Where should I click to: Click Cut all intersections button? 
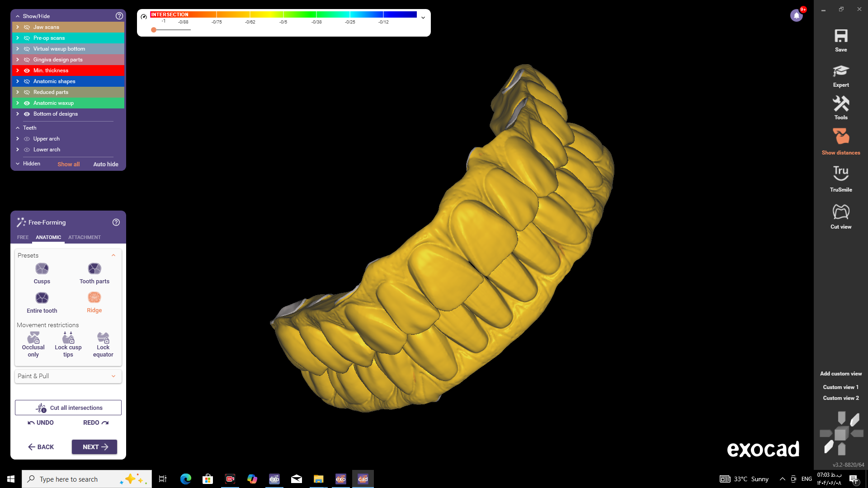[68, 408]
